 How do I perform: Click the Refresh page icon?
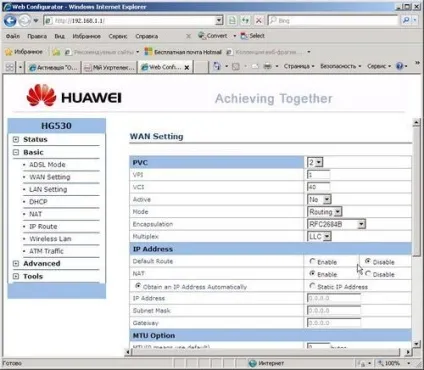(x=245, y=21)
